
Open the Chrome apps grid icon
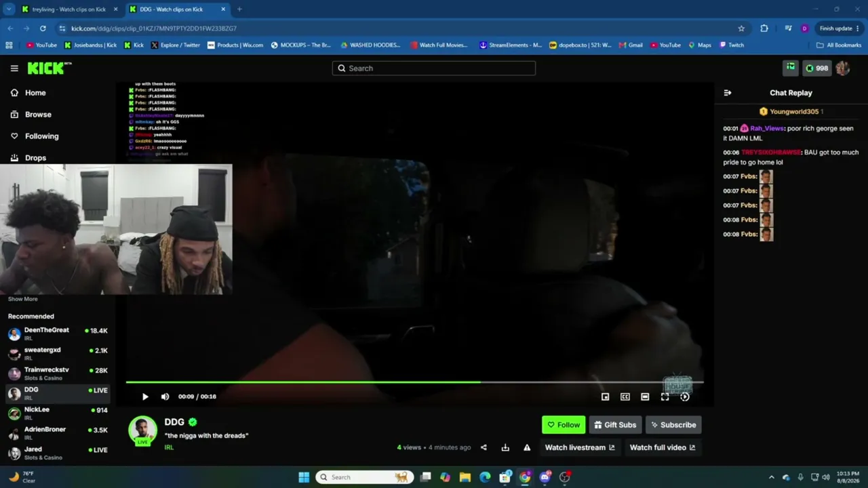click(x=9, y=45)
